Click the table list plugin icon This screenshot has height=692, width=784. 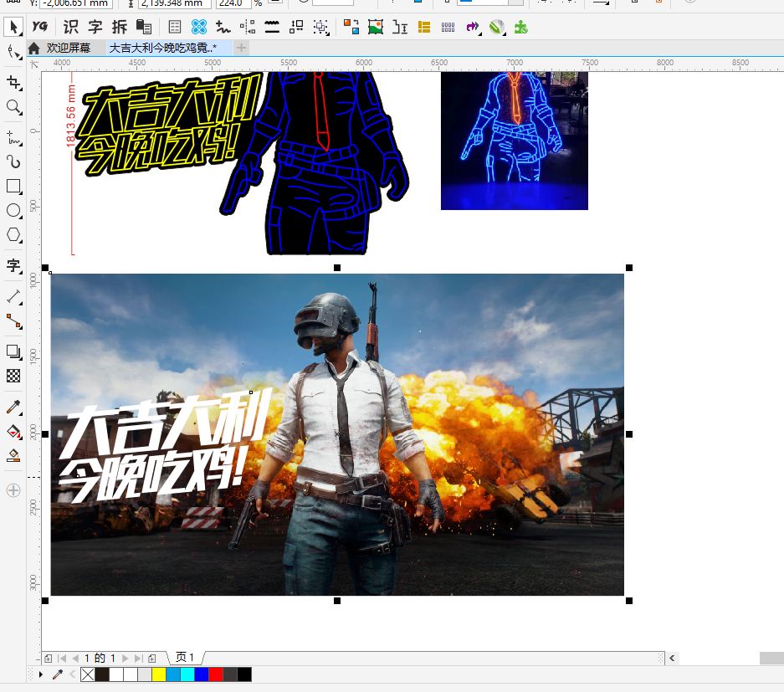click(x=175, y=27)
